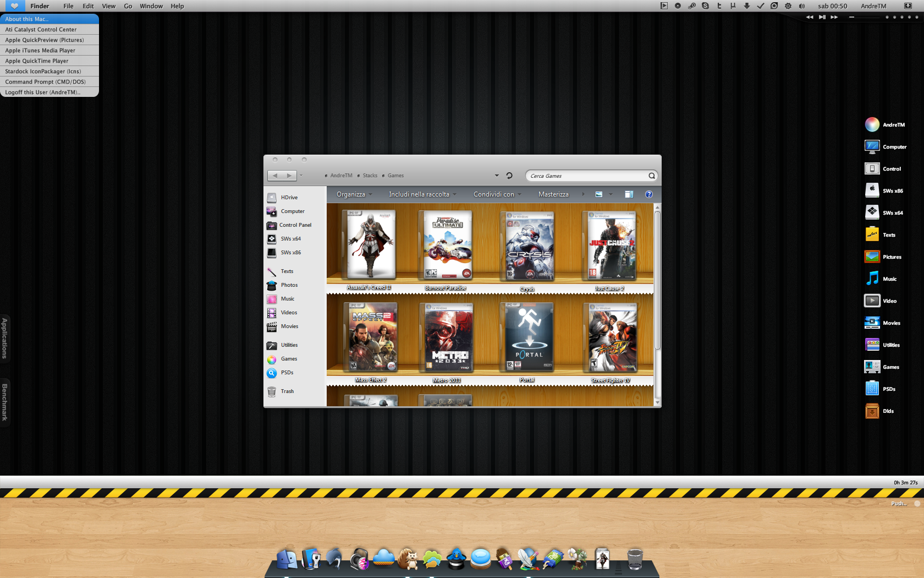The height and width of the screenshot is (578, 924).
Task: Click the help question mark icon
Action: click(648, 194)
